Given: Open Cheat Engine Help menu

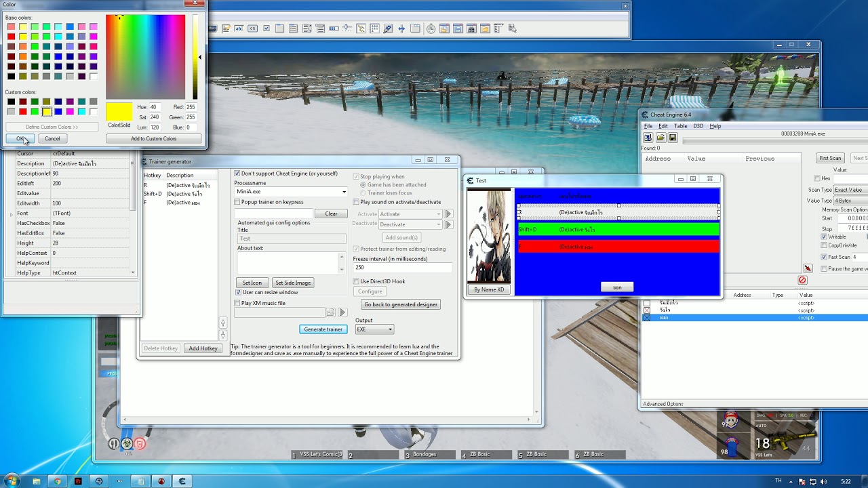Looking at the screenshot, I should [715, 126].
